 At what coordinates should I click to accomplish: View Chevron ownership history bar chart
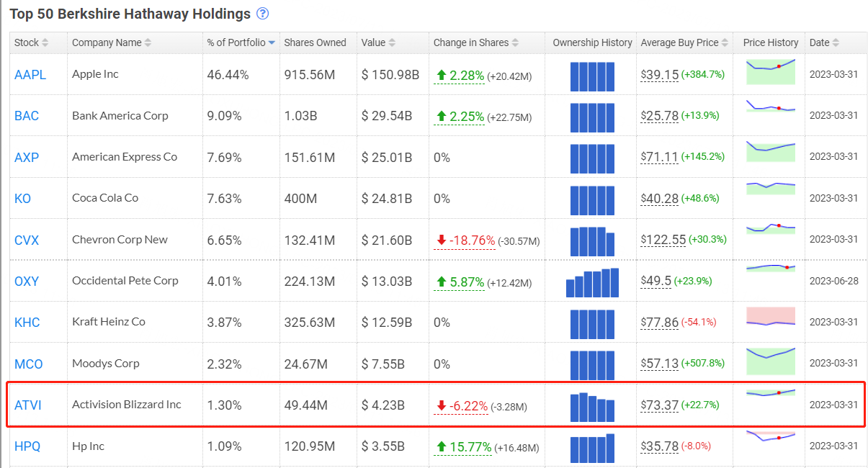coord(592,241)
